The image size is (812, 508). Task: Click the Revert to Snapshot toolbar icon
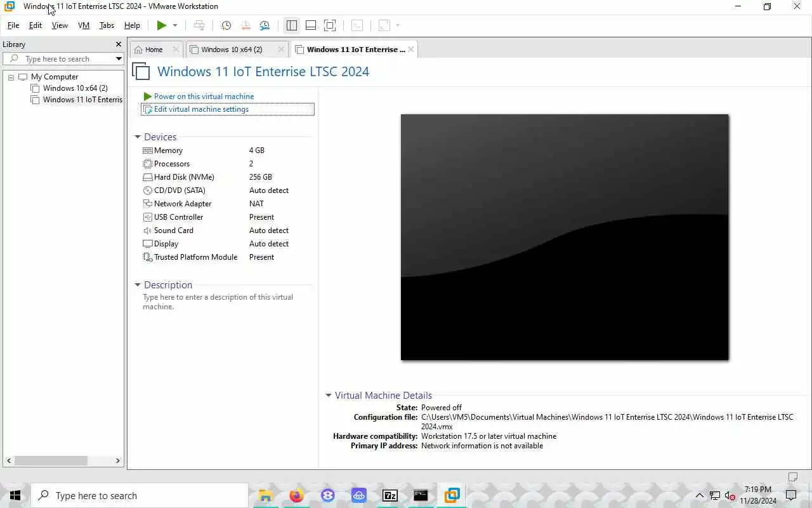pyautogui.click(x=246, y=25)
